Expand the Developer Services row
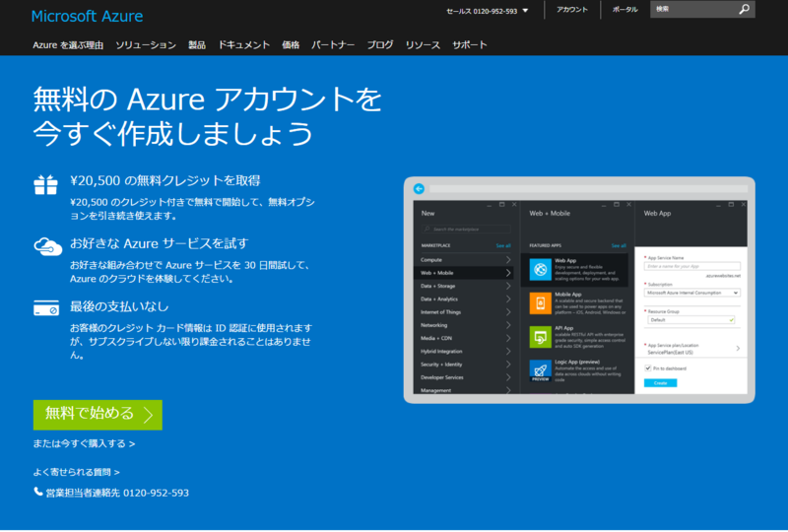The width and height of the screenshot is (788, 532). (465, 377)
